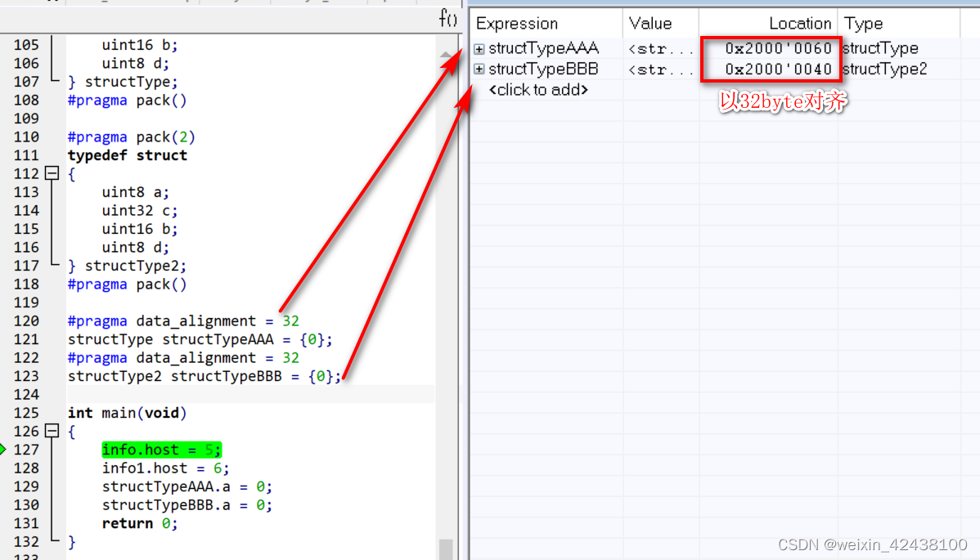The width and height of the screenshot is (980, 560).
Task: Collapse the struct block at line 112
Action: tap(51, 173)
